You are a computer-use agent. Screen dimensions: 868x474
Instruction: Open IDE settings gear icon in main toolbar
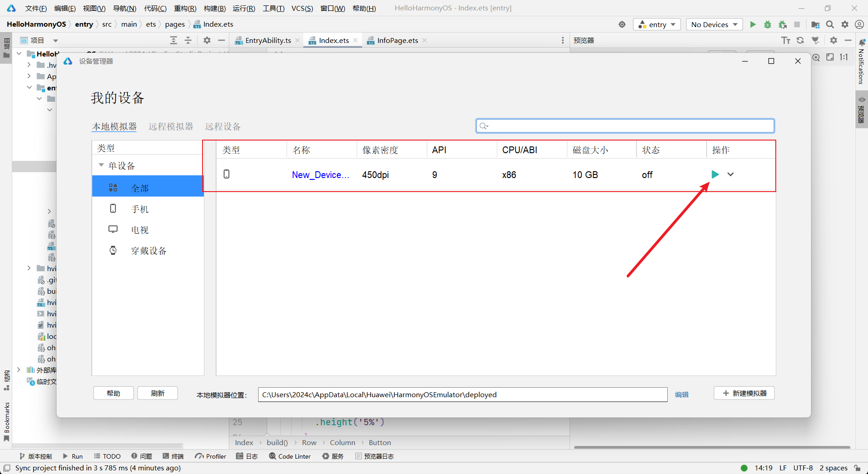845,24
